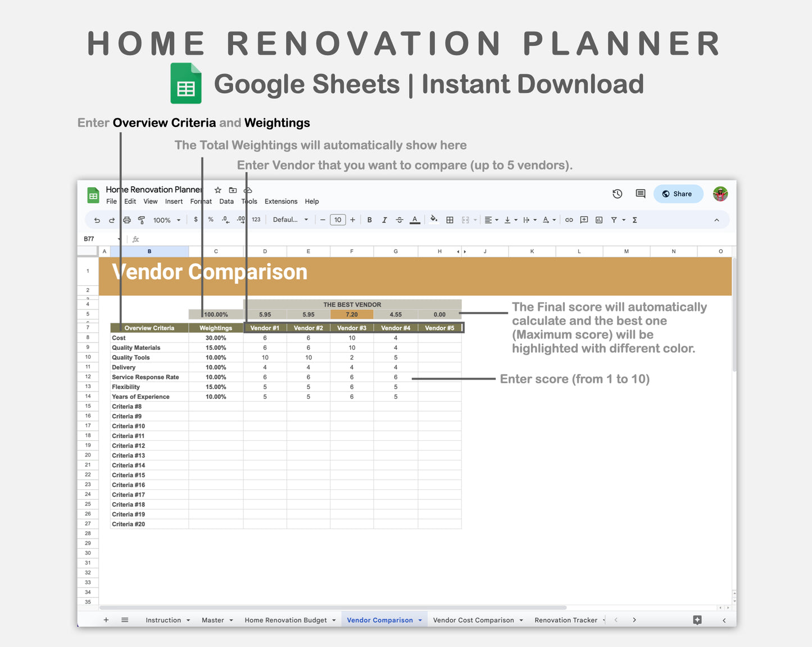This screenshot has height=647, width=812.
Task: Expand the Default font dropdown
Action: click(x=289, y=220)
